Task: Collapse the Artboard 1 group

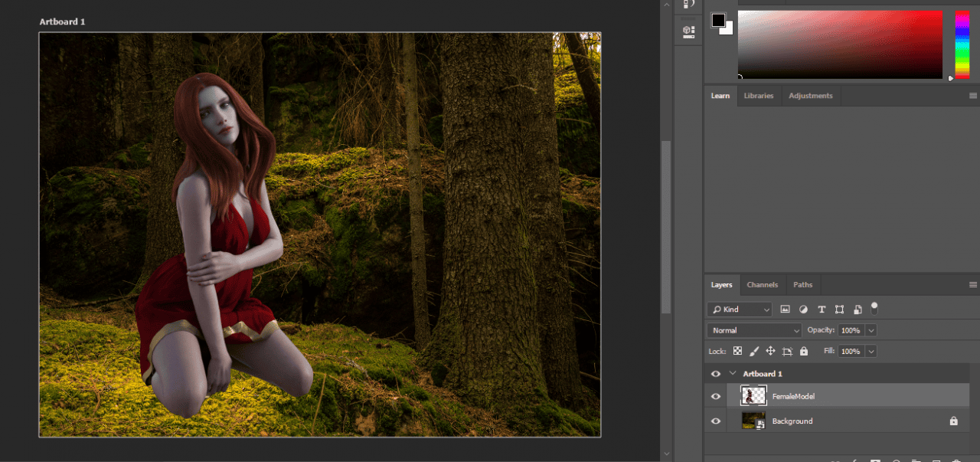Action: [x=732, y=373]
